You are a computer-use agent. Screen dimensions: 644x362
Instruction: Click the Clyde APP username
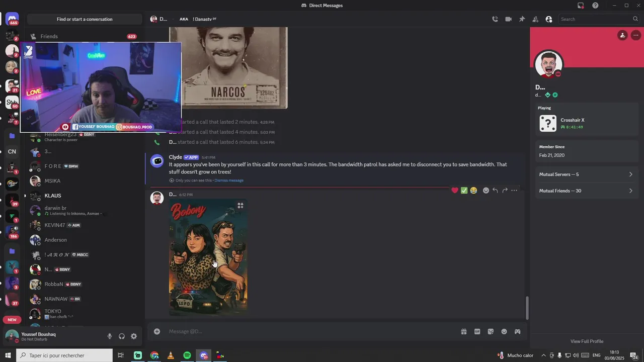176,157
